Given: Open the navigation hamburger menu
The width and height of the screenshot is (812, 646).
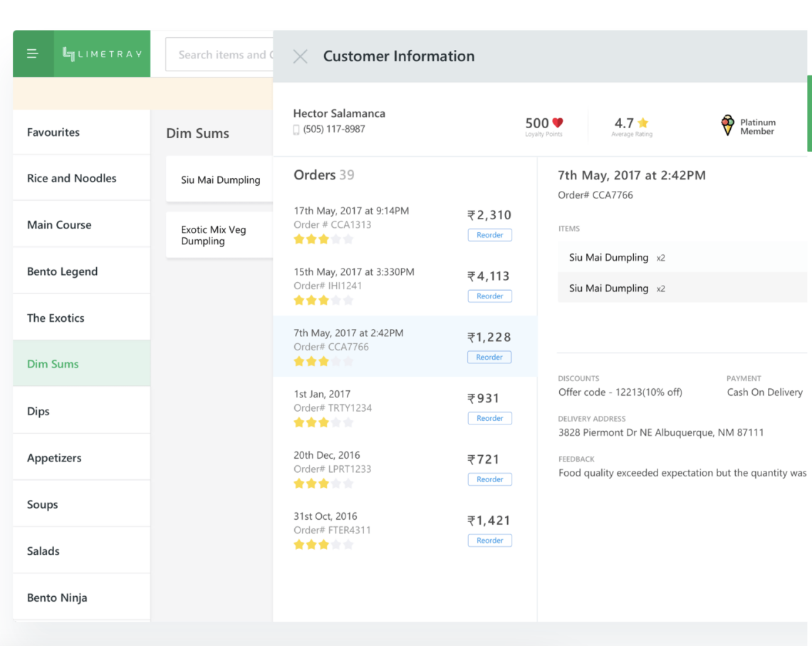Looking at the screenshot, I should point(33,53).
